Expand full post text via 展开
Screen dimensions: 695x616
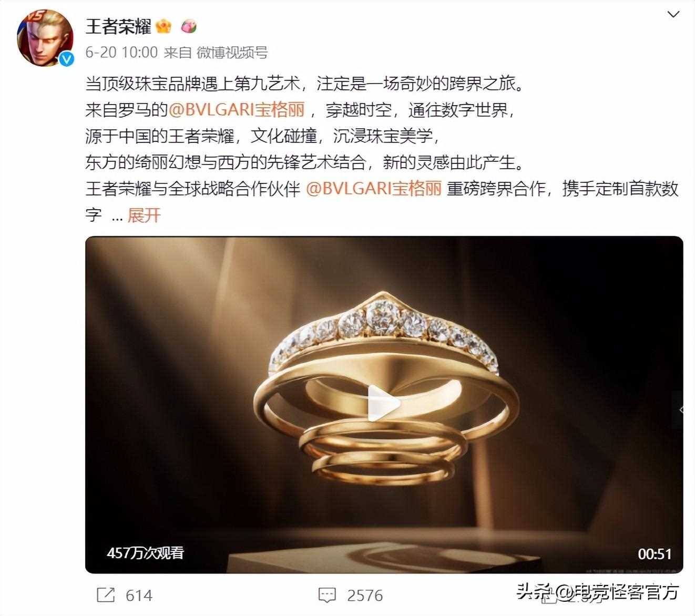[144, 215]
